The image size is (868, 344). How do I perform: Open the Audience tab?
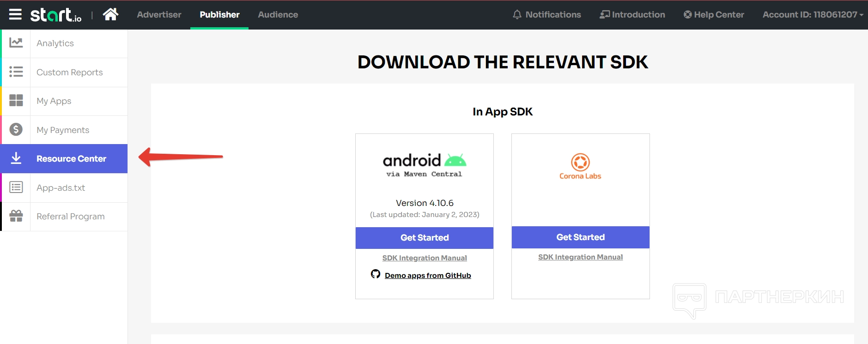tap(278, 15)
